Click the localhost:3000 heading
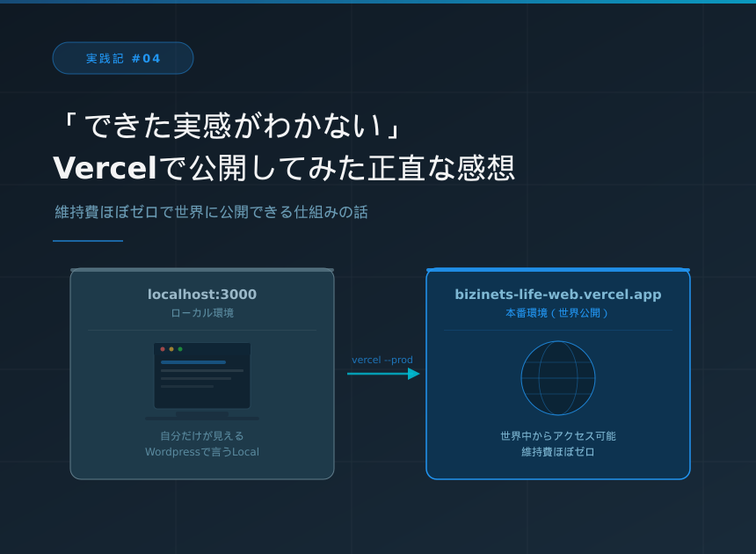The height and width of the screenshot is (554, 756). pyautogui.click(x=202, y=295)
